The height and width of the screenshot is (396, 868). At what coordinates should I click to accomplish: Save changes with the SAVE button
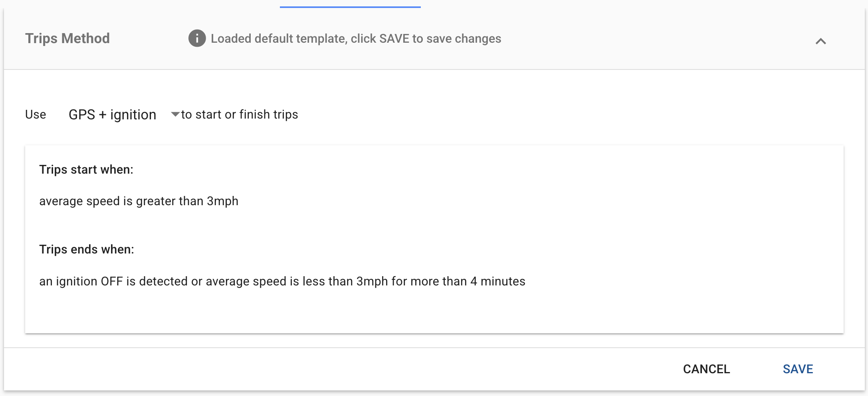798,369
